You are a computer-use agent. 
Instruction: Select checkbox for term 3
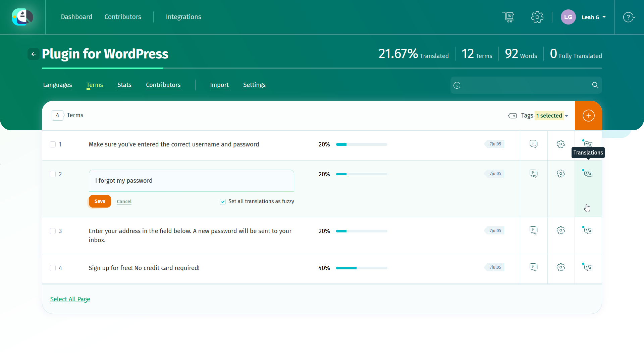coord(53,231)
